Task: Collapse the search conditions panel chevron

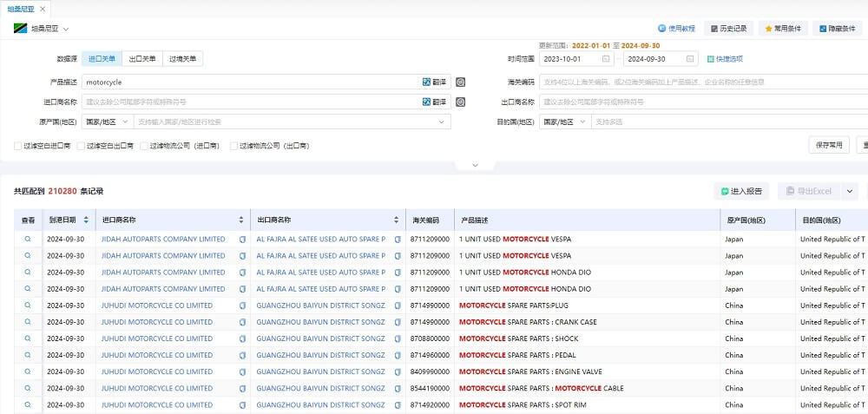Action: (x=475, y=165)
